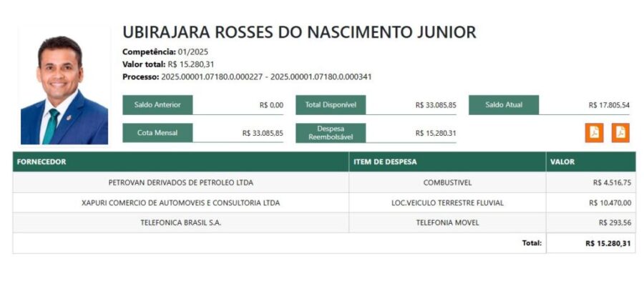Click the VALOR column header

pyautogui.click(x=562, y=162)
